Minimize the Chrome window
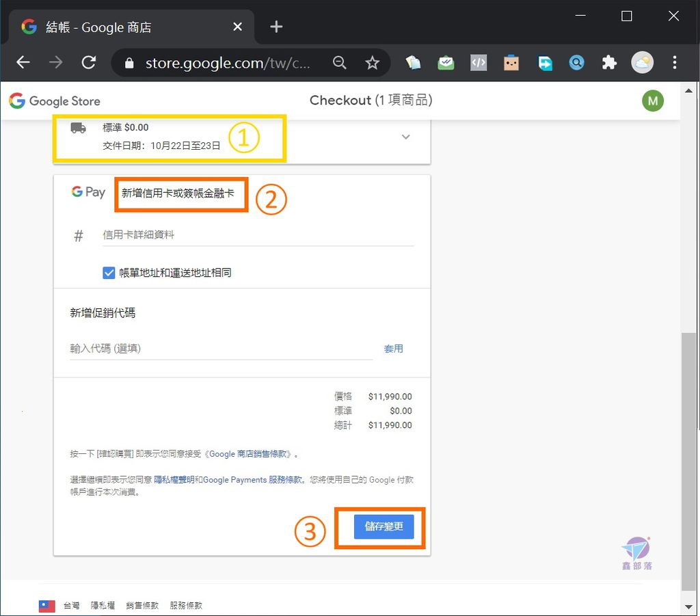The height and width of the screenshot is (616, 700). tap(580, 16)
